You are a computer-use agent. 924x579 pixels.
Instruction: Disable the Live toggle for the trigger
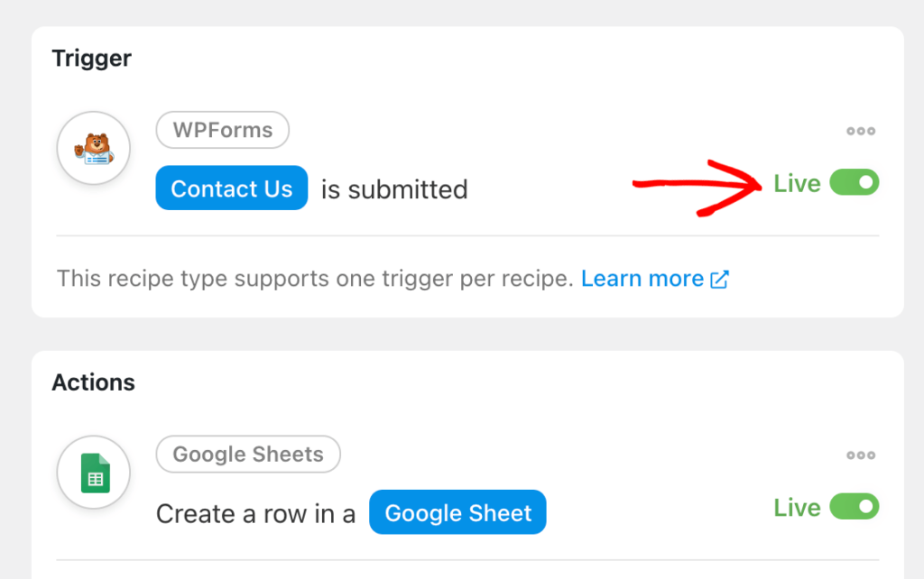[855, 182]
